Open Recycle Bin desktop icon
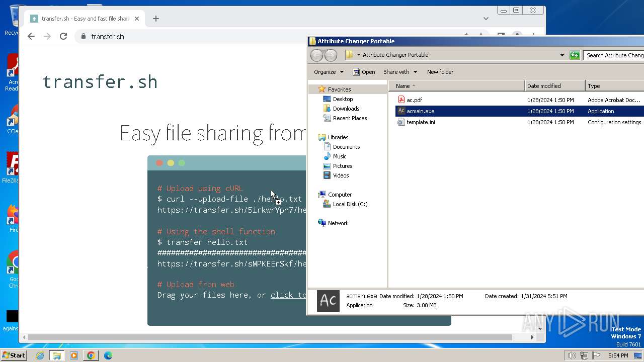Viewport: 644px width, 362px height. [x=11, y=20]
